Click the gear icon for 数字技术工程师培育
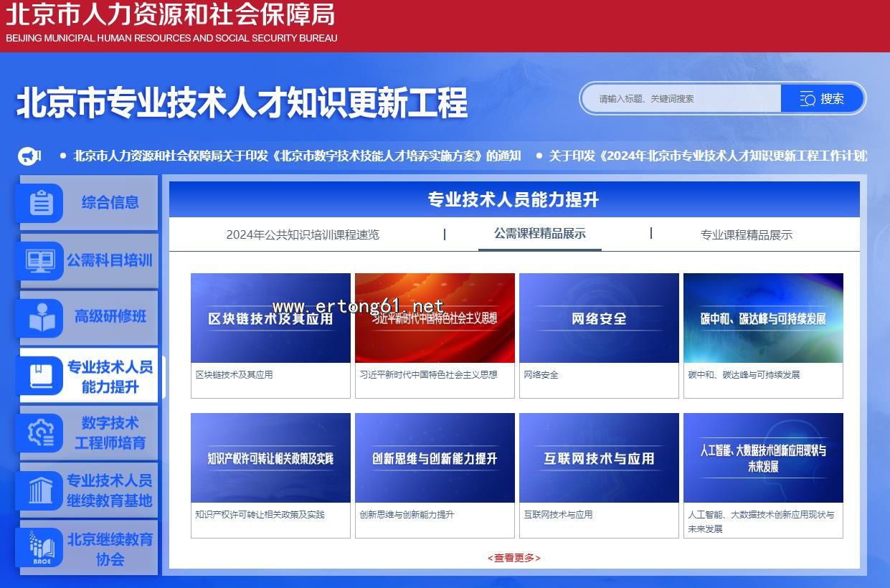The image size is (890, 588). pyautogui.click(x=41, y=432)
